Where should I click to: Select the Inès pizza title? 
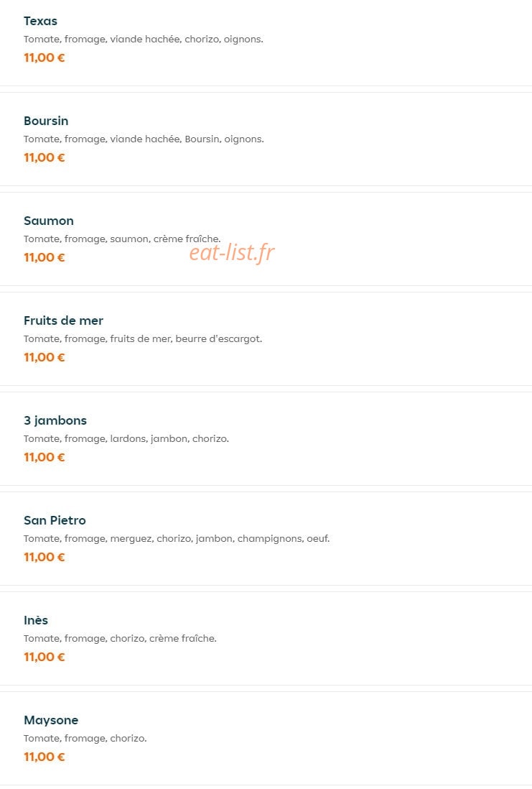click(36, 620)
